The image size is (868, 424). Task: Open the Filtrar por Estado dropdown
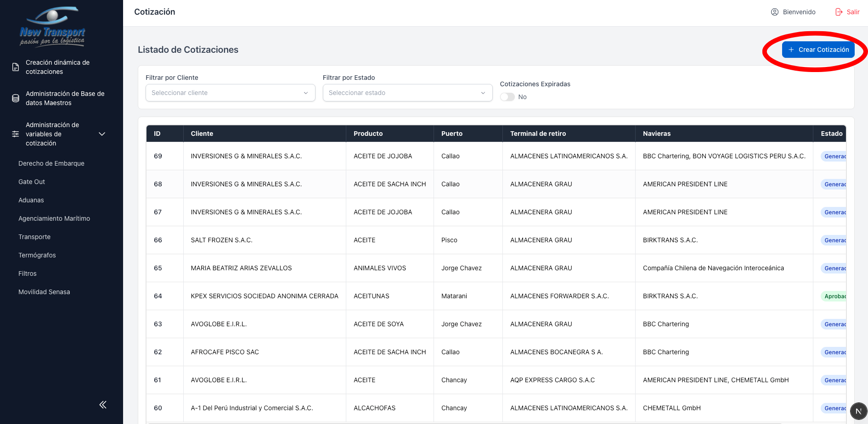tap(407, 93)
